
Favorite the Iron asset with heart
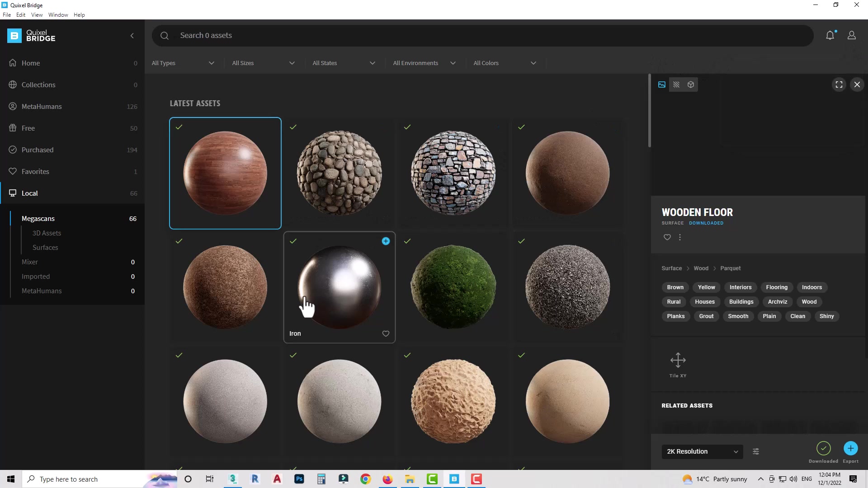pos(386,333)
